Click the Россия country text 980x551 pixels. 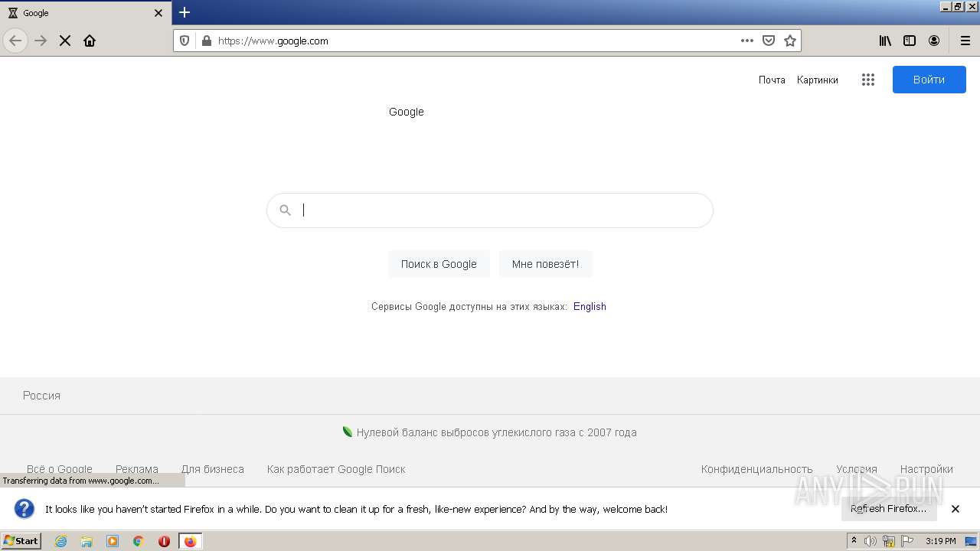[x=41, y=396]
